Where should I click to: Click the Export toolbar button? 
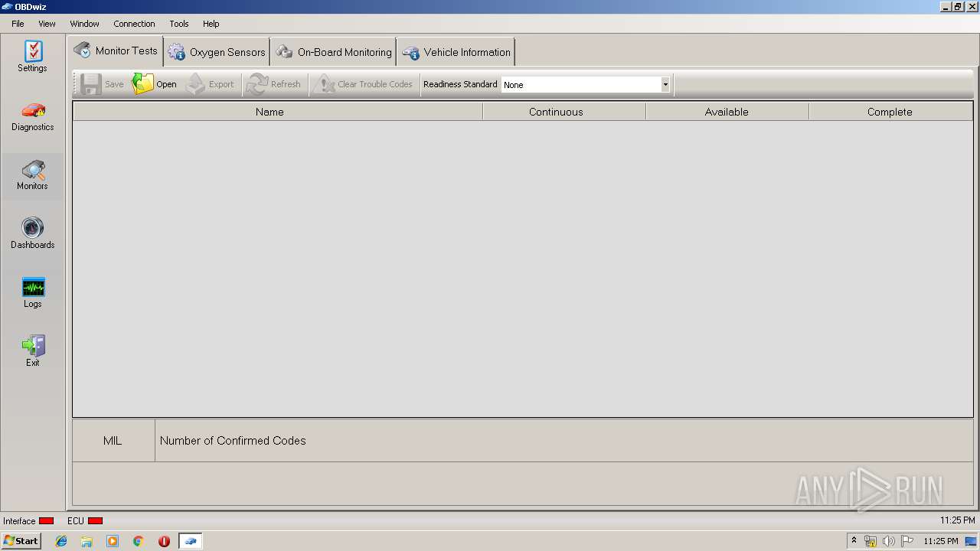[211, 84]
